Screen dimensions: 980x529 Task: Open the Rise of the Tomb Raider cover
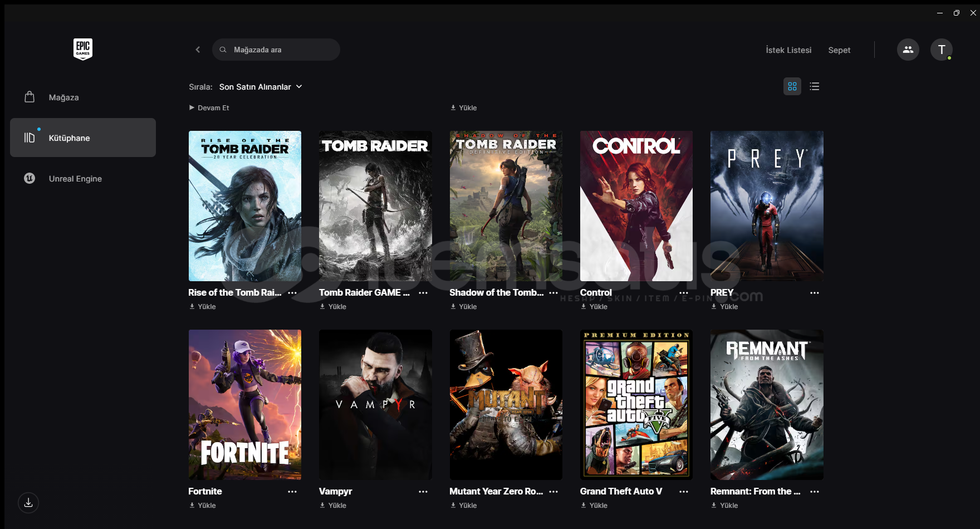coord(245,206)
